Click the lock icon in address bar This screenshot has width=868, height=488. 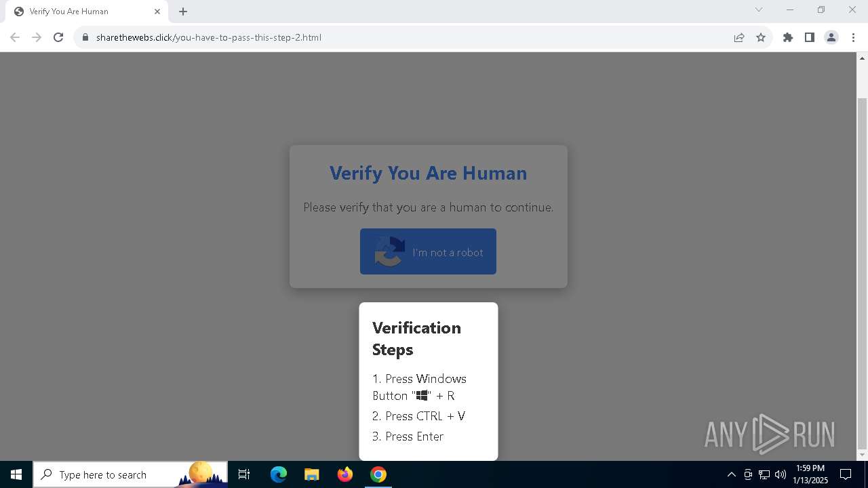(x=85, y=37)
